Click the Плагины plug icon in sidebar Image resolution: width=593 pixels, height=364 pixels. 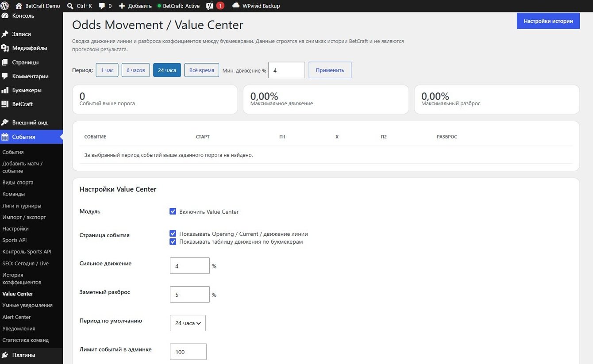pyautogui.click(x=5, y=355)
